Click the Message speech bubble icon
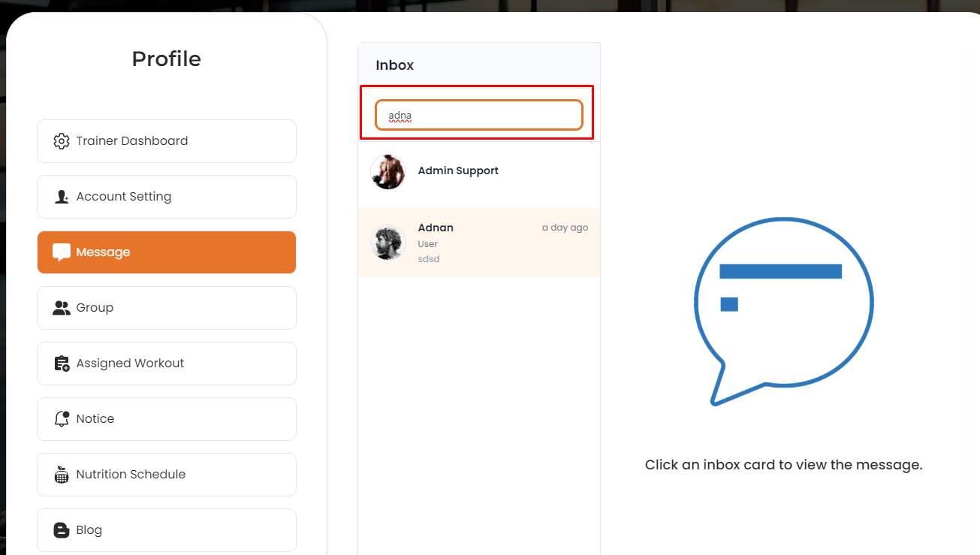 point(62,252)
